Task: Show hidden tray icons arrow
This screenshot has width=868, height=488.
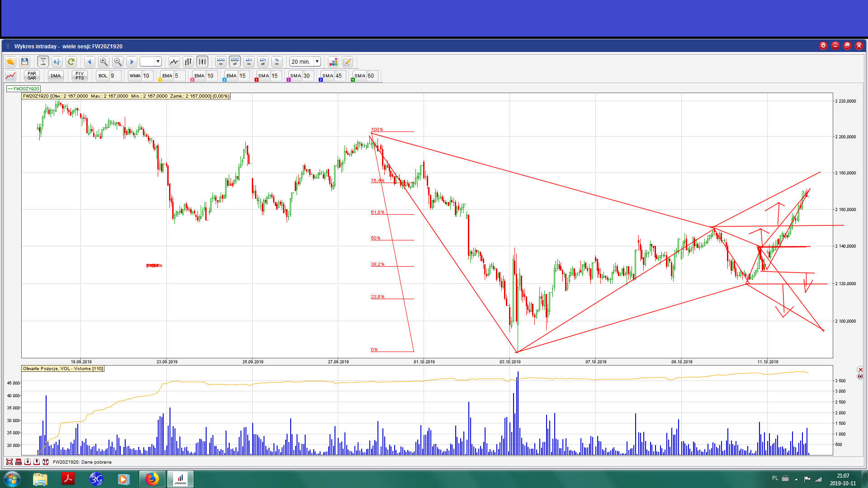Action: (x=796, y=479)
